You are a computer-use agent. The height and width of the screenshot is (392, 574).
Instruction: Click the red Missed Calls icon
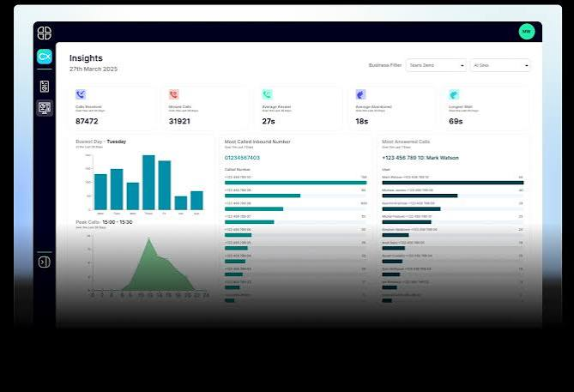174,94
